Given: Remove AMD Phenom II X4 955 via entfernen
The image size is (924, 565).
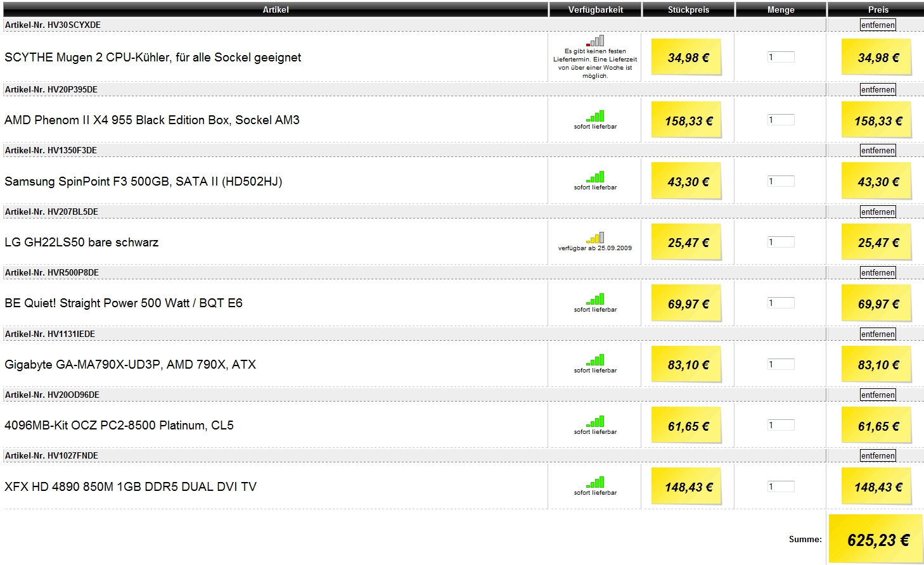Looking at the screenshot, I should coord(878,89).
